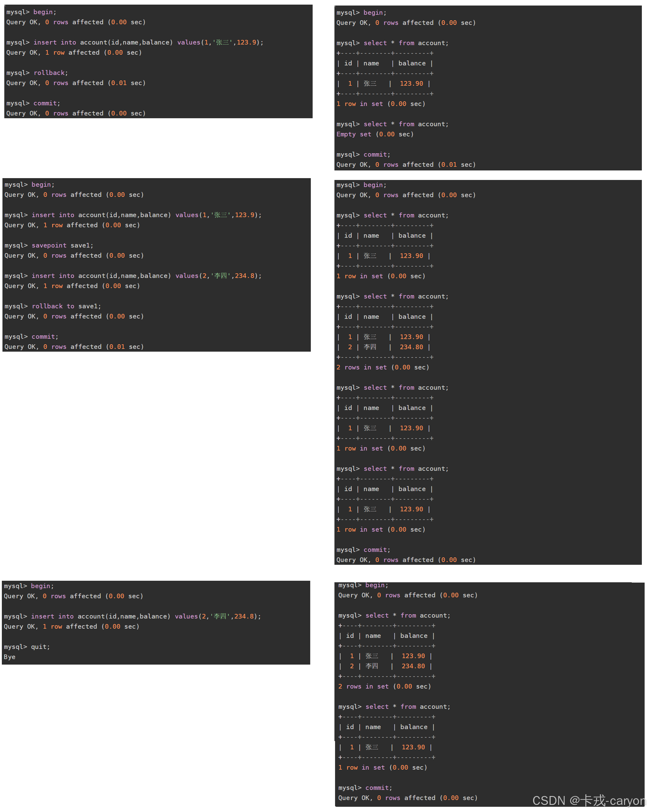Viewport: 648px width, 812px height.
Task: Click 'rollback to save1;' command line
Action: pyautogui.click(x=66, y=306)
